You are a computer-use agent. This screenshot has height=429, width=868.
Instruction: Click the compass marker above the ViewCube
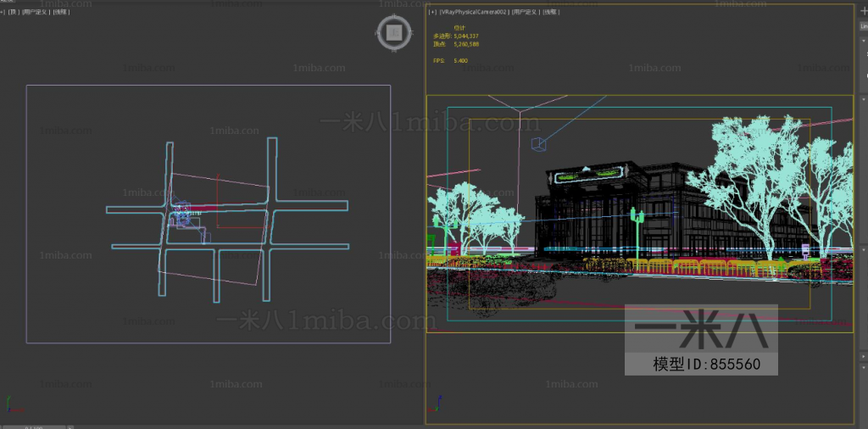tap(393, 17)
